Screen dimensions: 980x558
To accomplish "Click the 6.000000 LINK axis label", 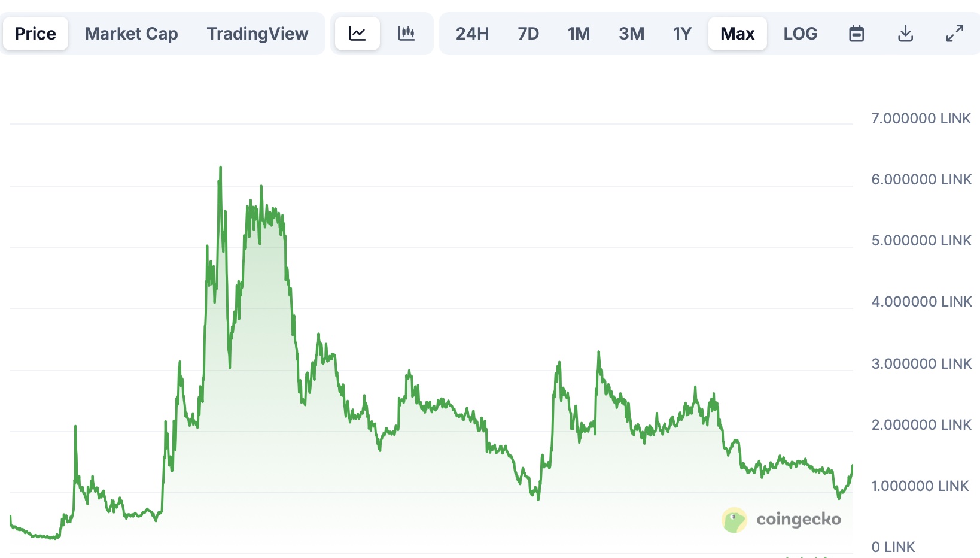I will click(x=921, y=180).
